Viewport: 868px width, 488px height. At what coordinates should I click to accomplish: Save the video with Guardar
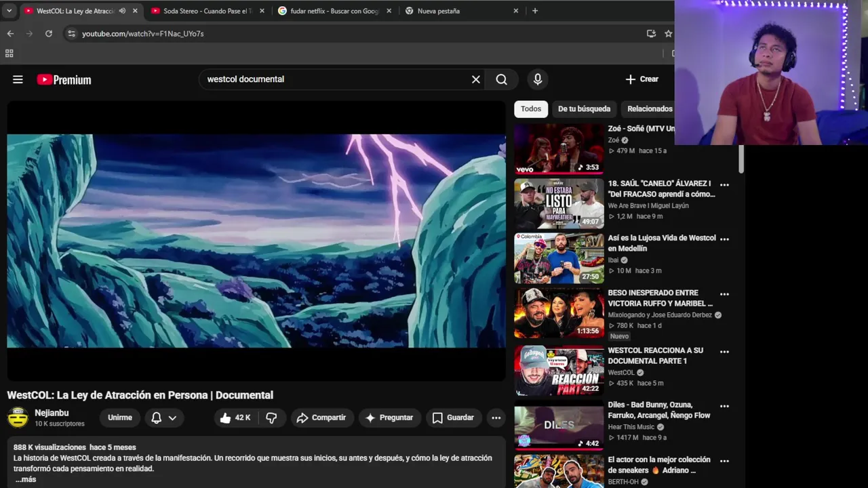(454, 418)
